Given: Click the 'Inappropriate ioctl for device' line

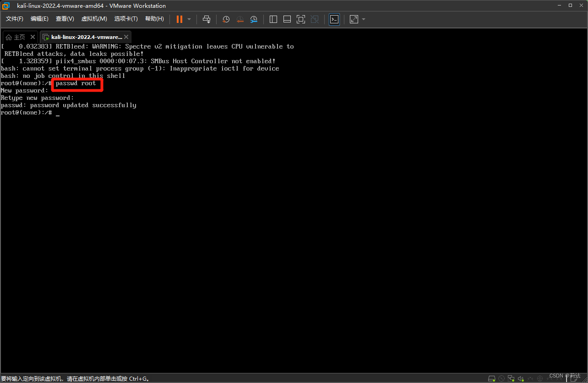Looking at the screenshot, I should [140, 68].
